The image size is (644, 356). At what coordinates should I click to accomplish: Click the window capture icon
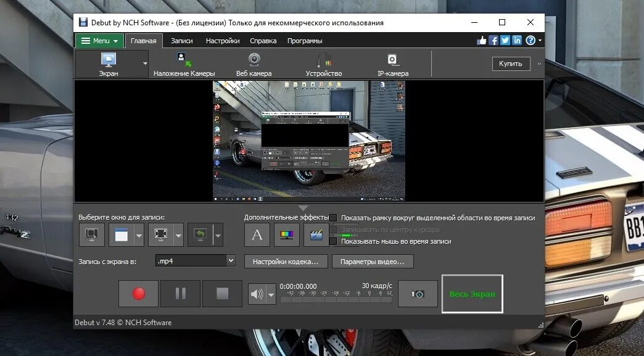coord(121,235)
